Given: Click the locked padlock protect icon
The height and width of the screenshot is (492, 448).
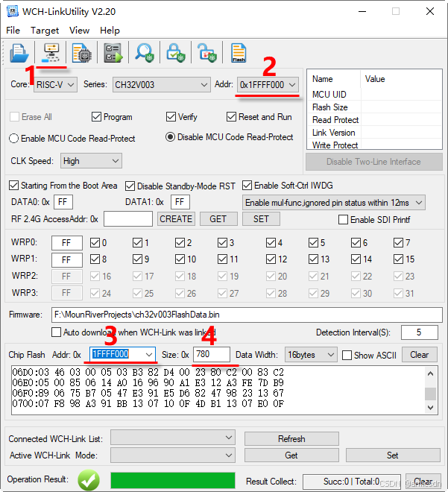Looking at the screenshot, I should point(176,53).
